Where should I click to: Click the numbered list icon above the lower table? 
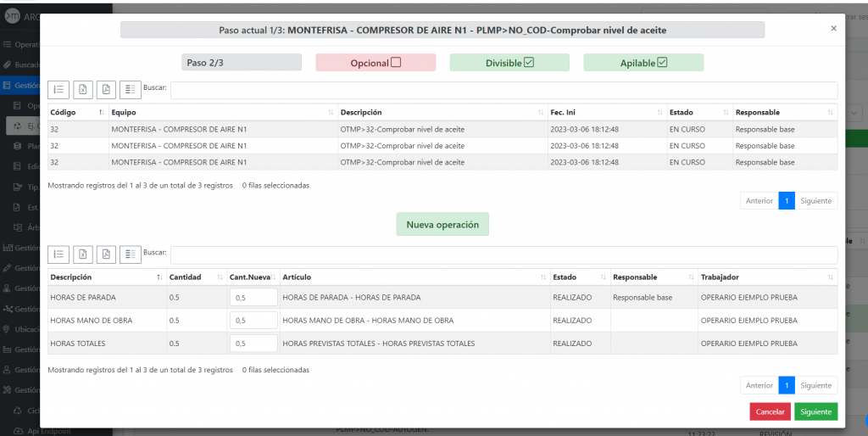tap(59, 254)
